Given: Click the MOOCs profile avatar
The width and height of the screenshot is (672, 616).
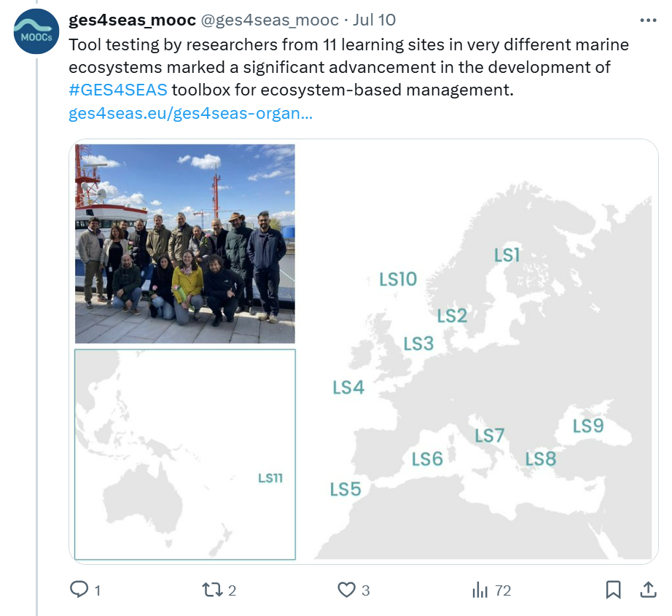Looking at the screenshot, I should pyautogui.click(x=36, y=32).
